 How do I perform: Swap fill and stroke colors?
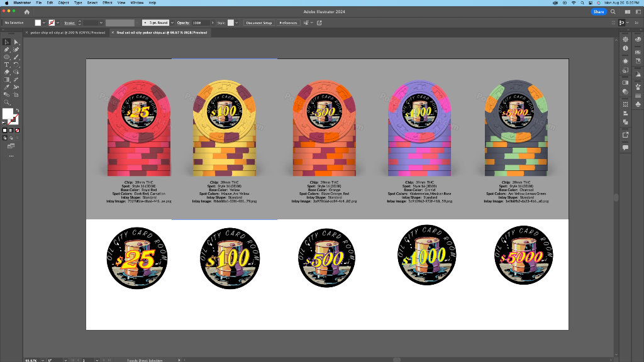tap(17, 111)
